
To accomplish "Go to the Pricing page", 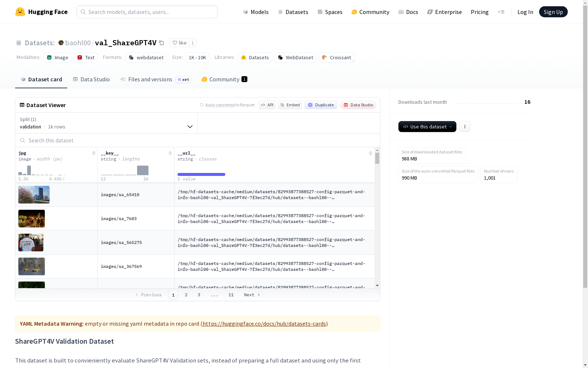I will coord(480,12).
